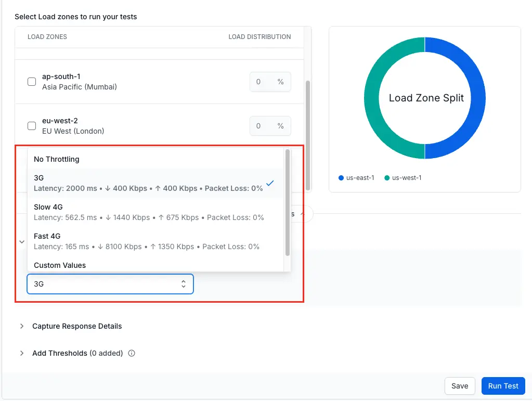Enable the ap-south-1 Mumbai load zone checkbox
532x401 pixels.
[x=32, y=82]
